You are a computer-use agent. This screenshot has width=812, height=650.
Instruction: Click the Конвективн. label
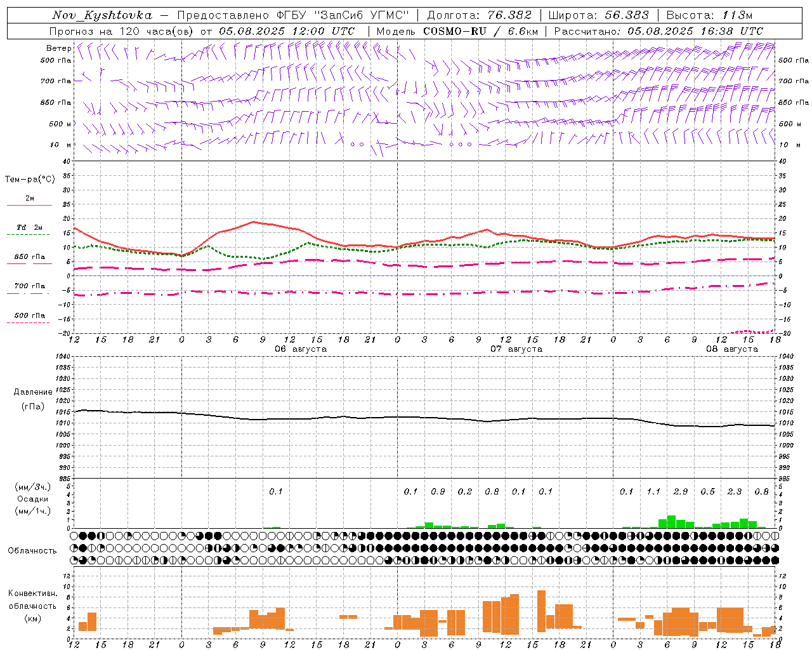[33, 594]
